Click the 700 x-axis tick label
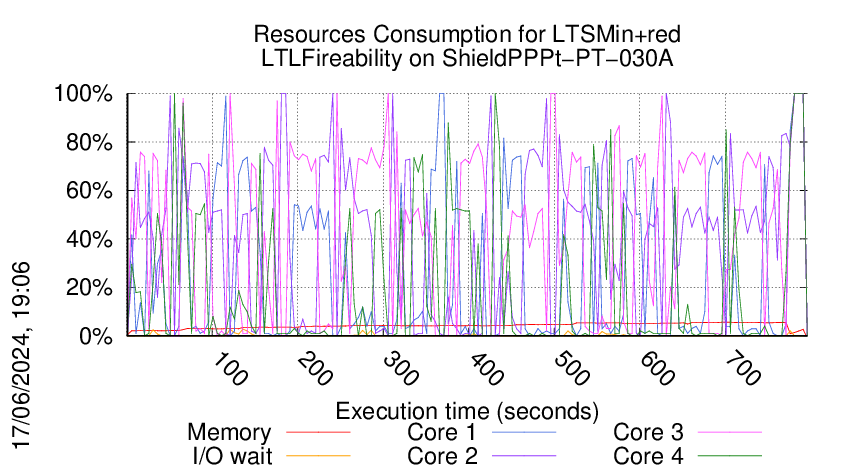The width and height of the screenshot is (850, 475). [743, 369]
